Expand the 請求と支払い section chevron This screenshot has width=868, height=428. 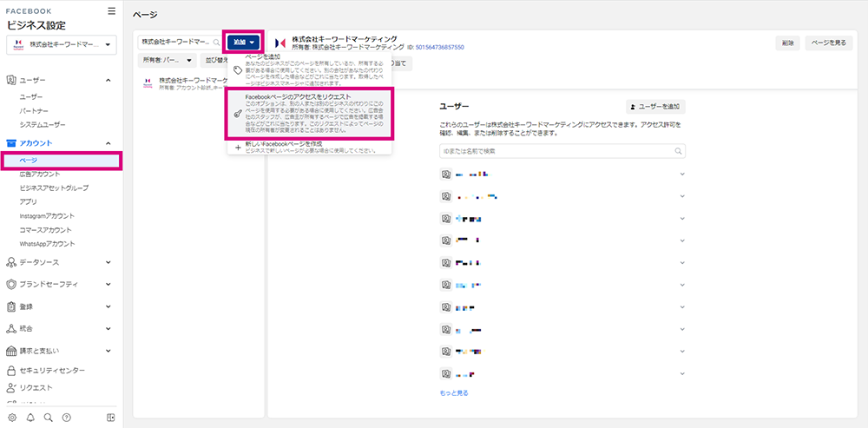(x=108, y=351)
